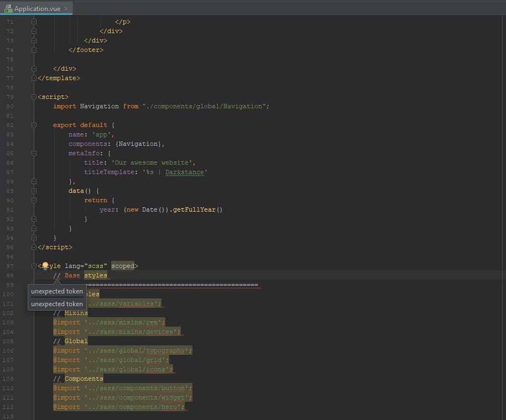Switch to the Application.vue tab
The width and height of the screenshot is (506, 420).
point(37,9)
